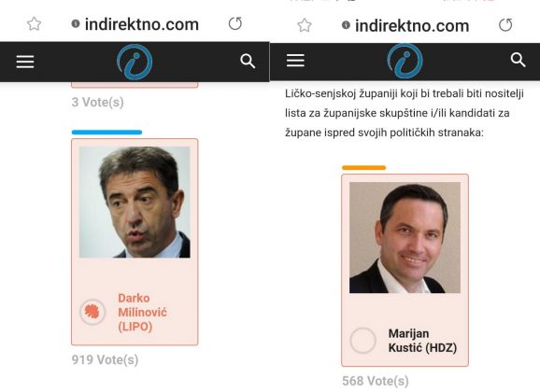Click left indirektno.com address bar
The image size is (540, 392).
pyautogui.click(x=142, y=24)
